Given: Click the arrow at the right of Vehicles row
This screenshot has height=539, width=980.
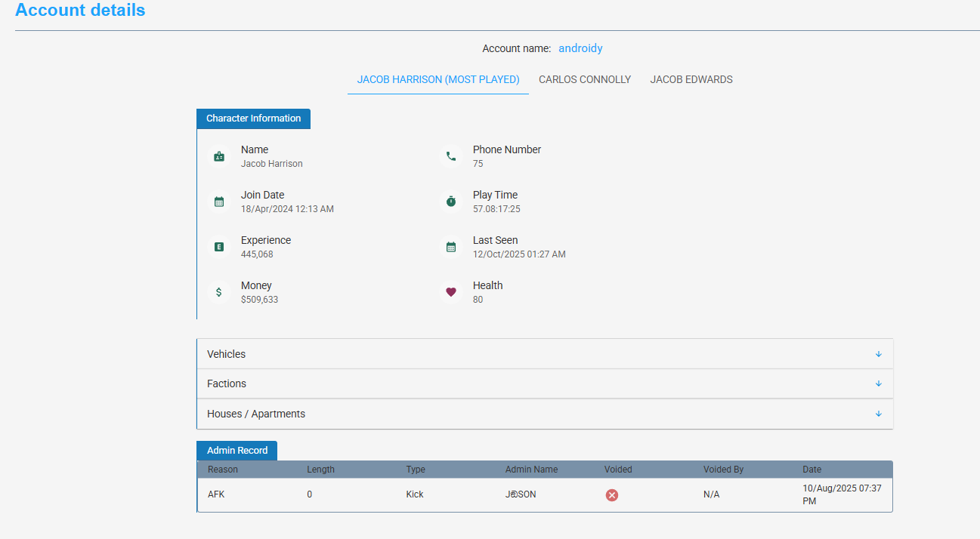Looking at the screenshot, I should point(878,354).
